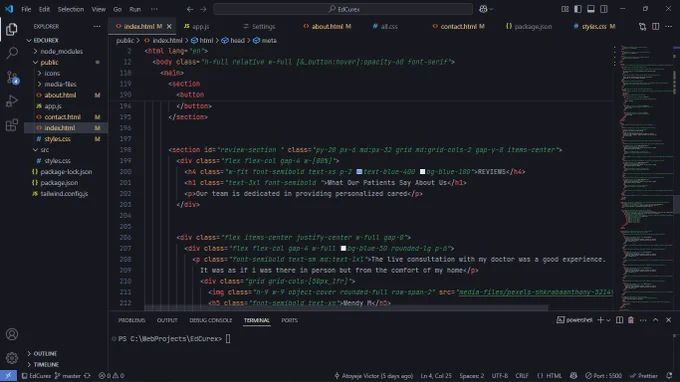Go forward with the navigation arrow
Viewport: 680px width, 382px height.
[x=203, y=9]
